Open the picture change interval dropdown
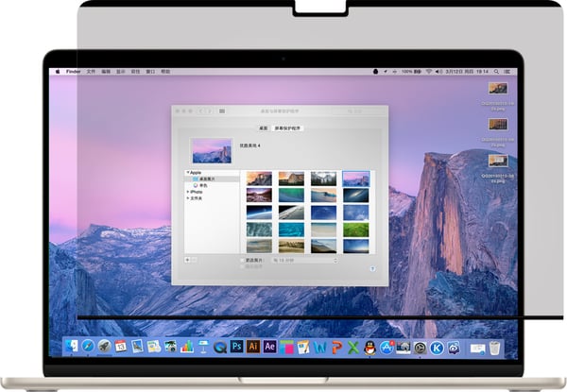 [304, 260]
